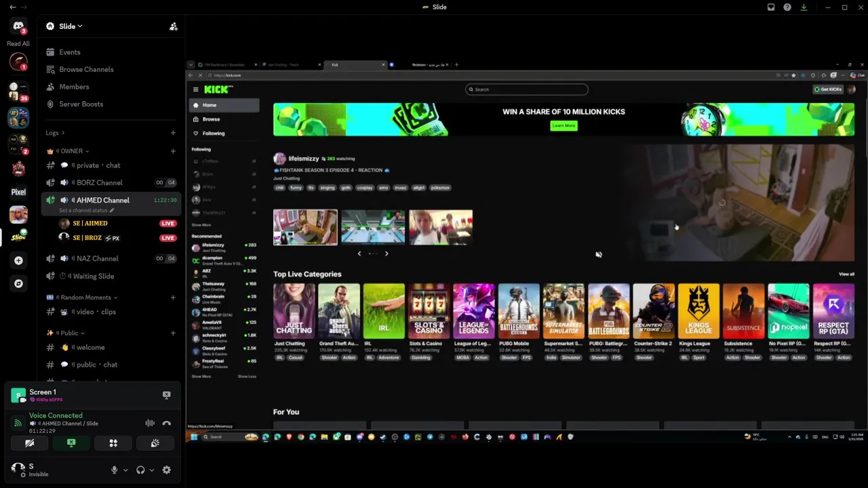Open Discord direct messages home icon

point(18,26)
